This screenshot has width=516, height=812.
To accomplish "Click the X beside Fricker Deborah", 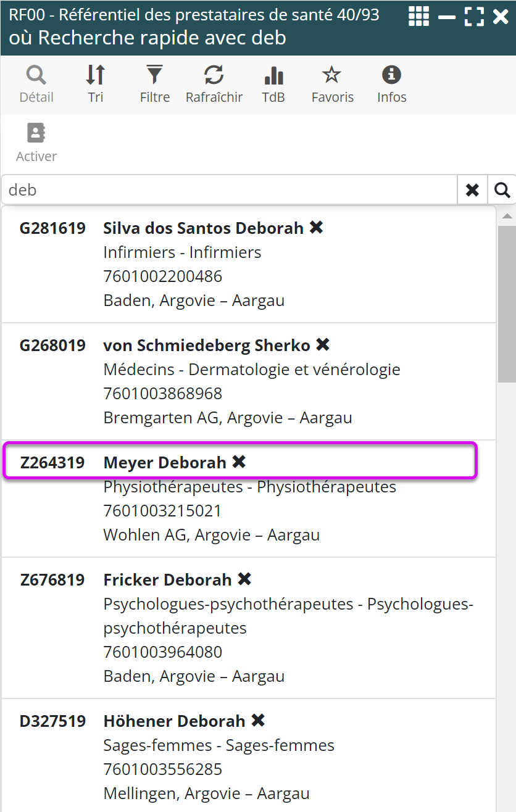I will pos(244,579).
